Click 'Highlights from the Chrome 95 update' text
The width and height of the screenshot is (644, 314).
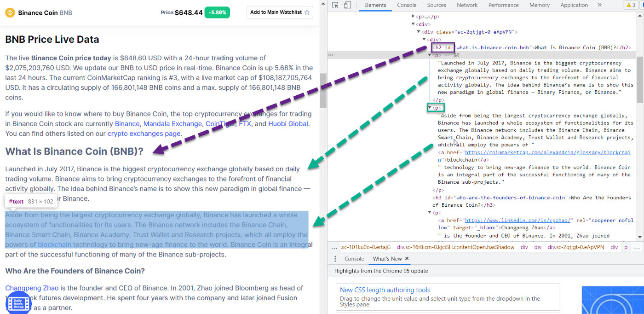point(381,271)
